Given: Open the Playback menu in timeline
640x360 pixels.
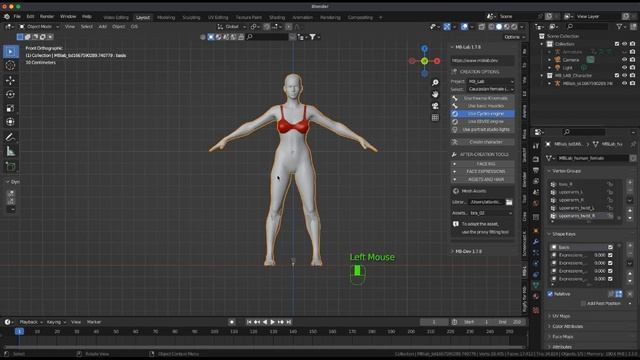Looking at the screenshot, I should point(31,322).
